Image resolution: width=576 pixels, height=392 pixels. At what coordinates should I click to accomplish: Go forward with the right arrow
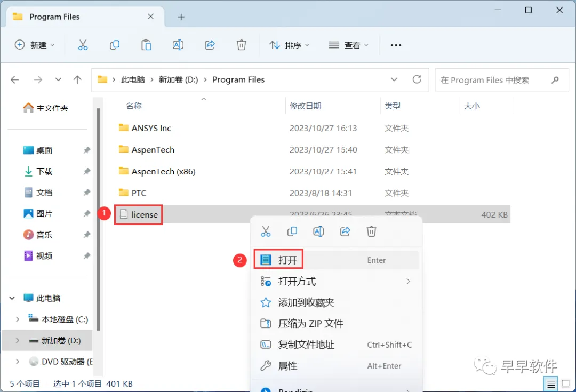(x=38, y=79)
